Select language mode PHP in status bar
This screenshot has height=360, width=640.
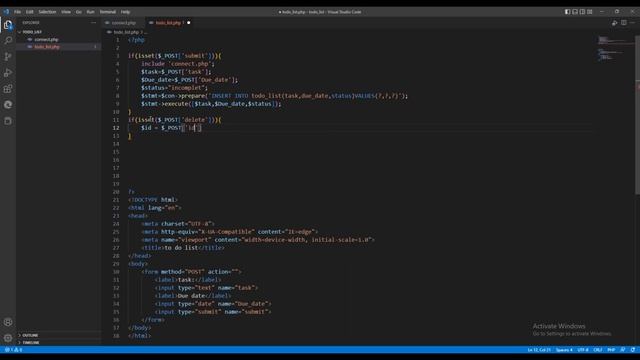(x=611, y=350)
